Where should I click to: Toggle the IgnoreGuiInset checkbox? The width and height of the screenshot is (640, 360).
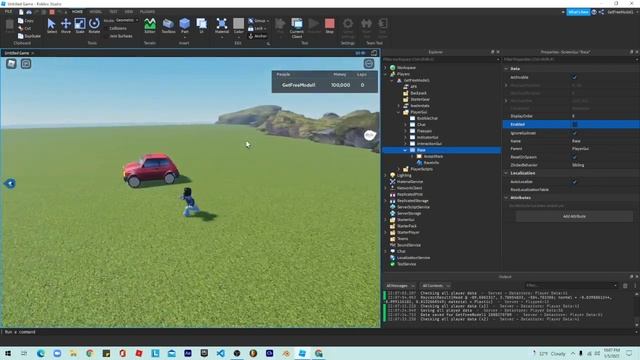tap(574, 133)
